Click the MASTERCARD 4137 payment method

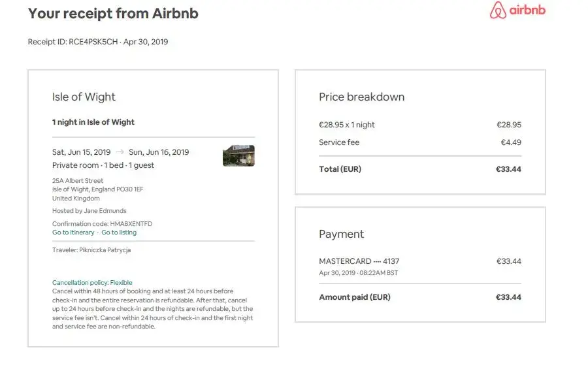pyautogui.click(x=359, y=261)
